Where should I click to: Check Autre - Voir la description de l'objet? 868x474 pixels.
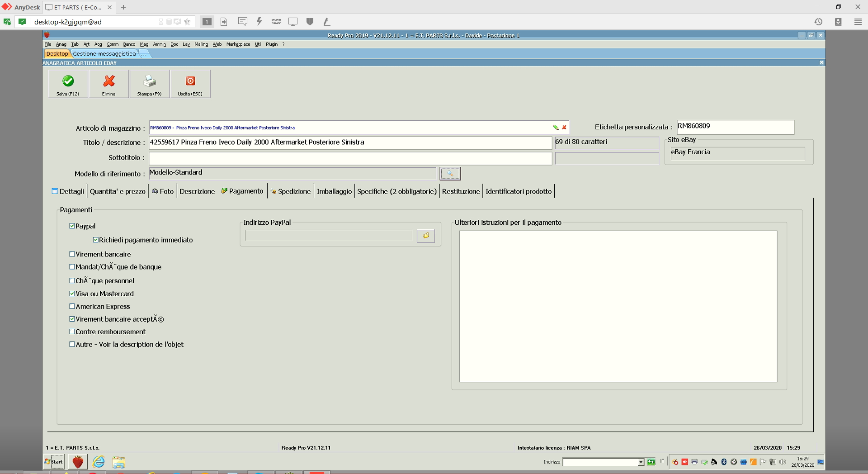72,344
